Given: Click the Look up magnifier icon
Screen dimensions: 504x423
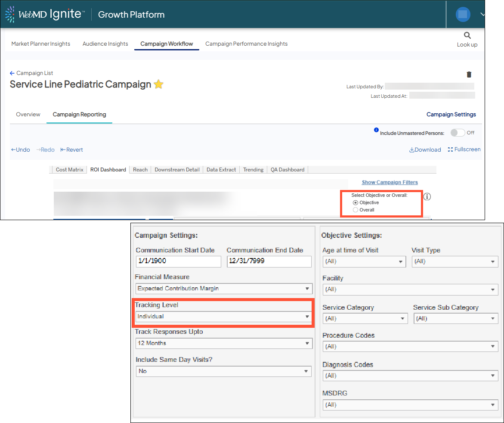Looking at the screenshot, I should (467, 35).
